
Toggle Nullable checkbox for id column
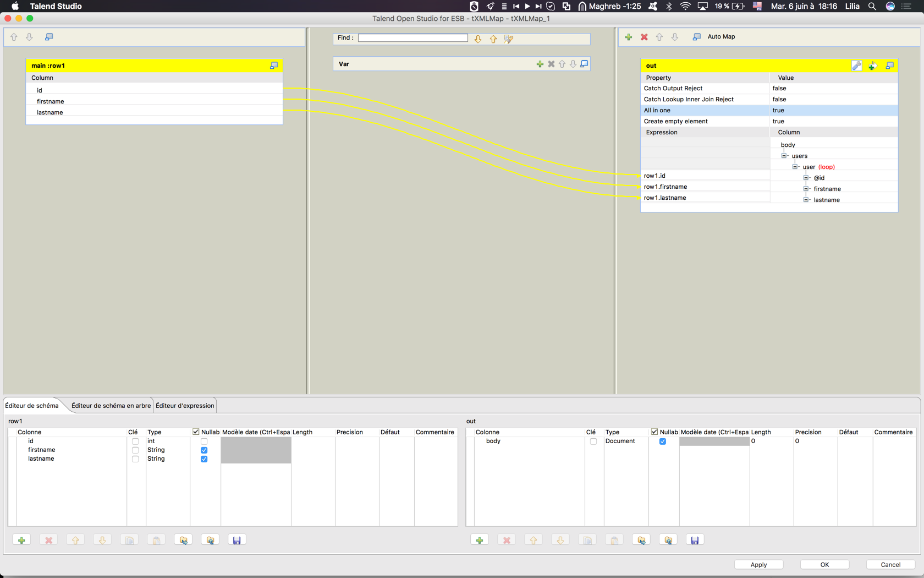pos(204,441)
